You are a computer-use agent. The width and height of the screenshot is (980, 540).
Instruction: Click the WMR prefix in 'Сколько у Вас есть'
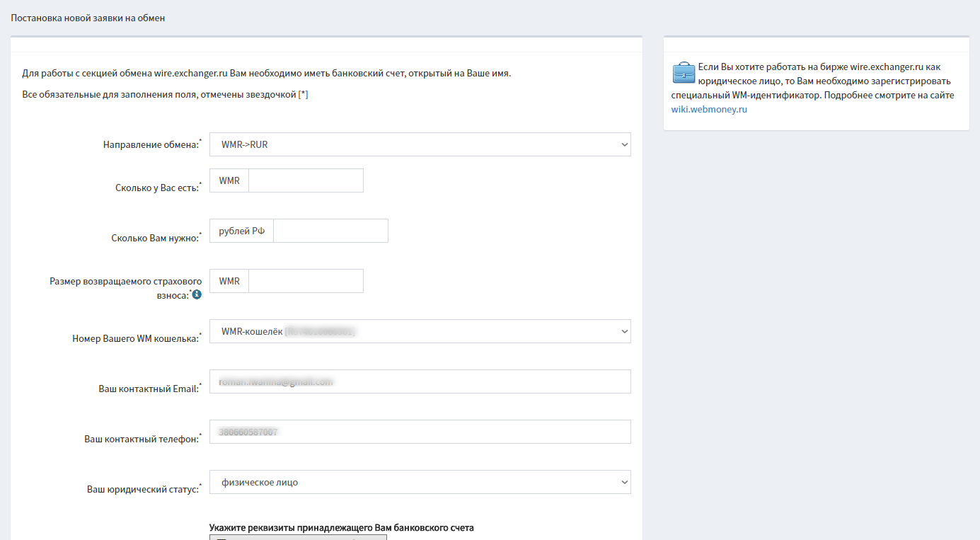(x=229, y=180)
